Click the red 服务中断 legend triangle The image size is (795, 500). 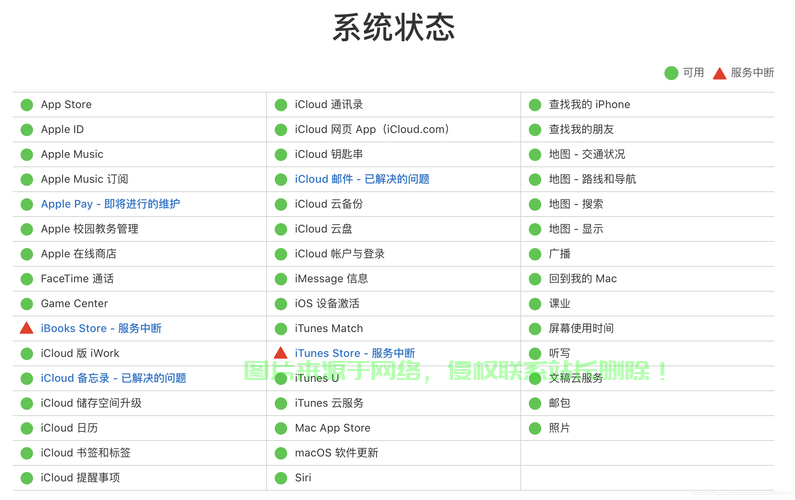(719, 74)
